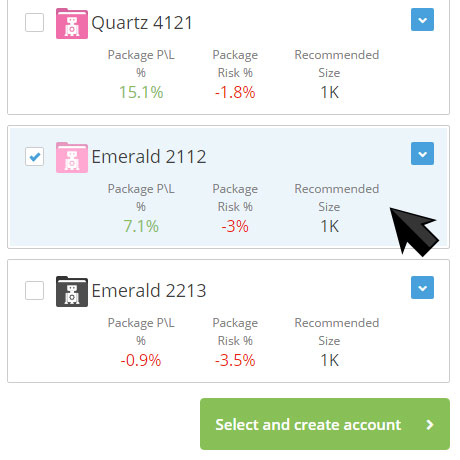The height and width of the screenshot is (460, 460).
Task: Click Select and create account button
Action: click(x=325, y=424)
